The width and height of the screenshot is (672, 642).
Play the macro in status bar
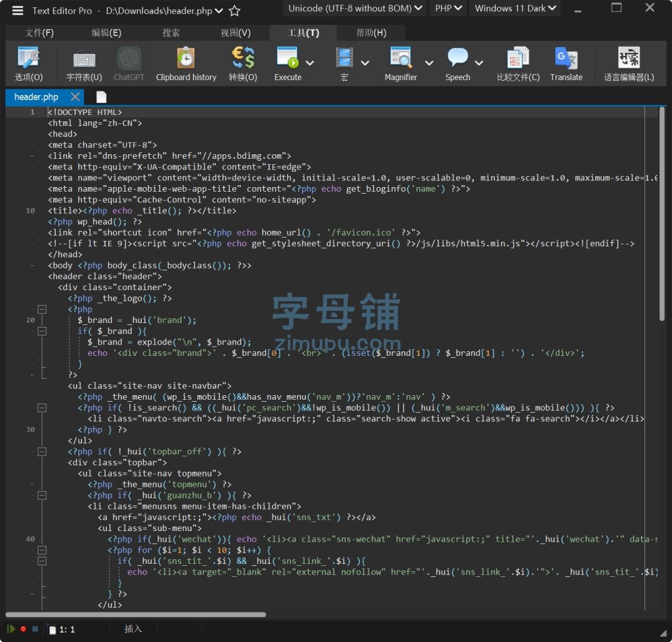(11, 629)
